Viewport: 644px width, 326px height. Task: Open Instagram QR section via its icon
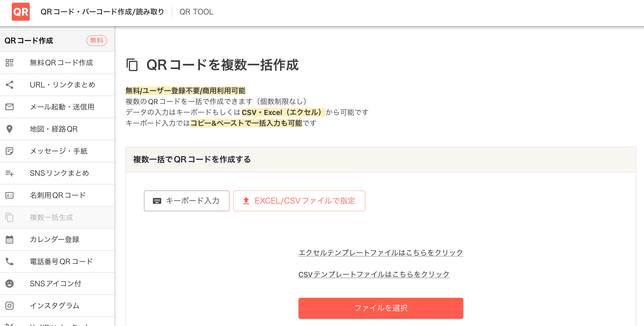pyautogui.click(x=9, y=305)
